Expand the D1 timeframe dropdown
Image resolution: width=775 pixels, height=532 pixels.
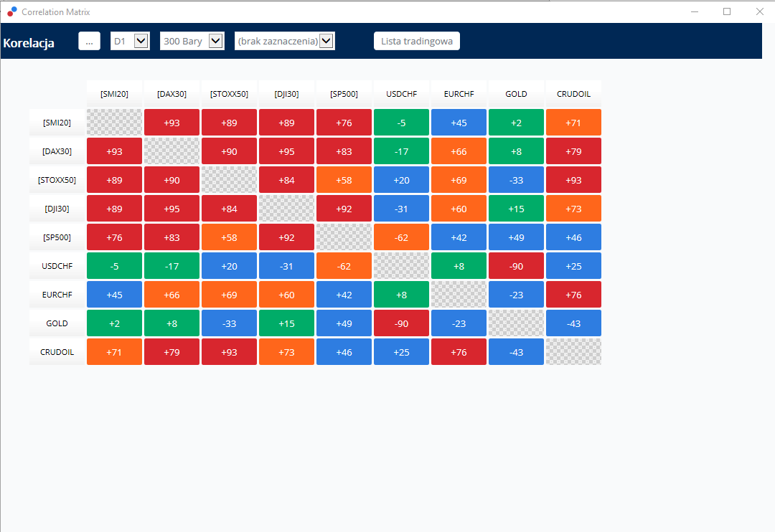coord(130,41)
